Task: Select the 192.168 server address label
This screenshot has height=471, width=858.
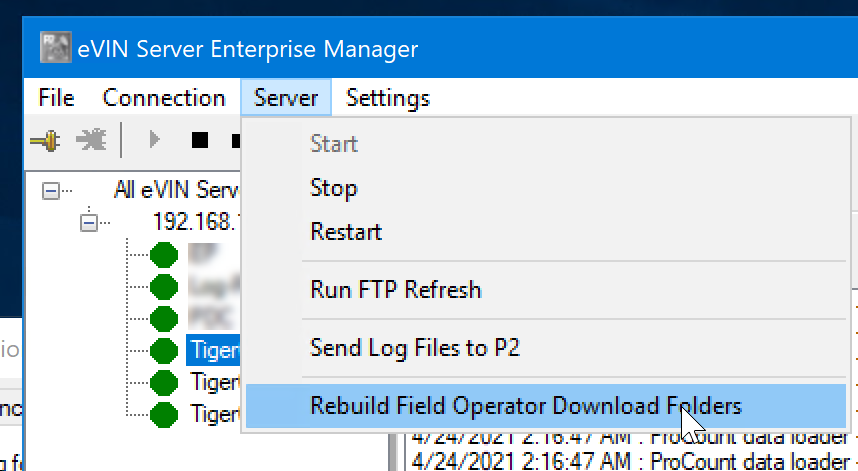Action: [196, 221]
